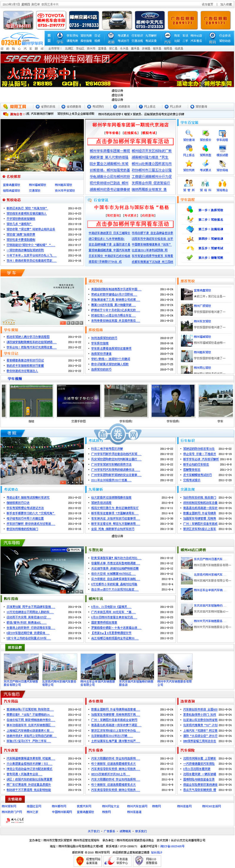This screenshot has width=235, height=868.
Task: Click step five 驾驶考试 icon
Action: (x=190, y=248)
